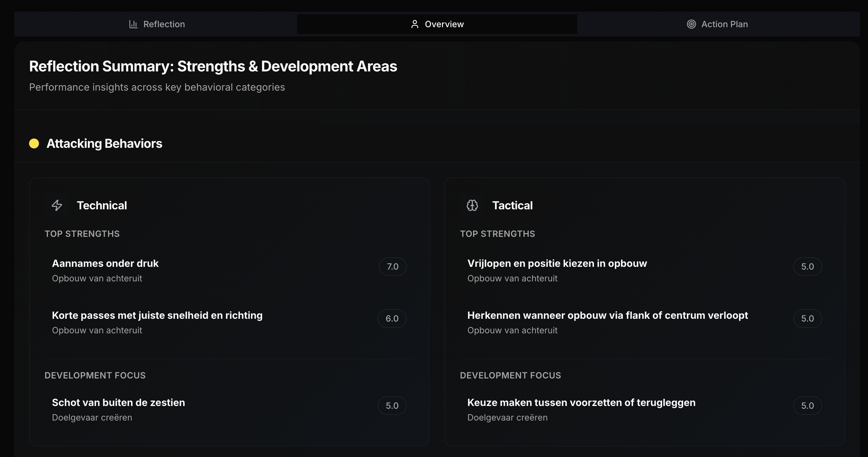Open Herkennen wanneer opbouw via flank item
868x457 pixels.
coord(607,315)
